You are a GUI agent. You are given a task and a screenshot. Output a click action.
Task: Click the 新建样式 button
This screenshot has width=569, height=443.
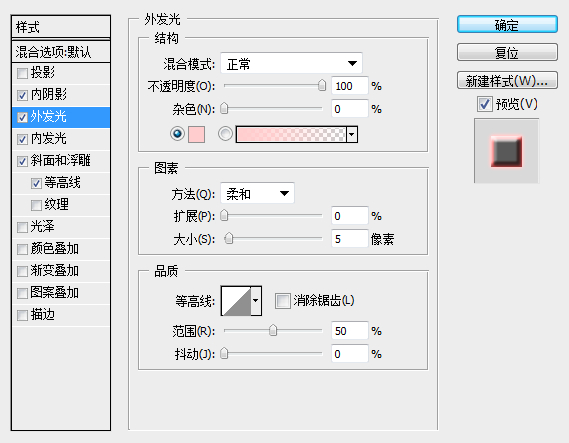click(507, 81)
